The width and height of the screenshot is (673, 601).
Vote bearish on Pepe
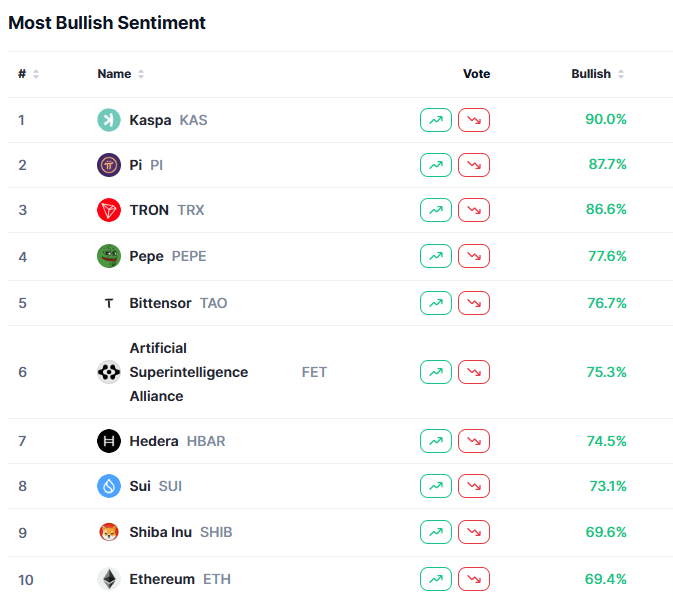click(x=474, y=257)
